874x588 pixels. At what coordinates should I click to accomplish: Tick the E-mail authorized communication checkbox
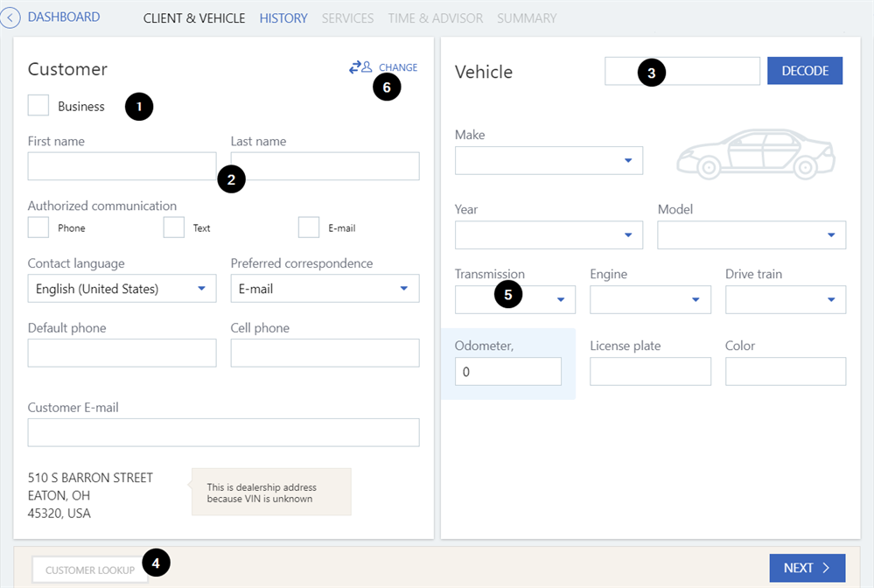click(x=309, y=227)
